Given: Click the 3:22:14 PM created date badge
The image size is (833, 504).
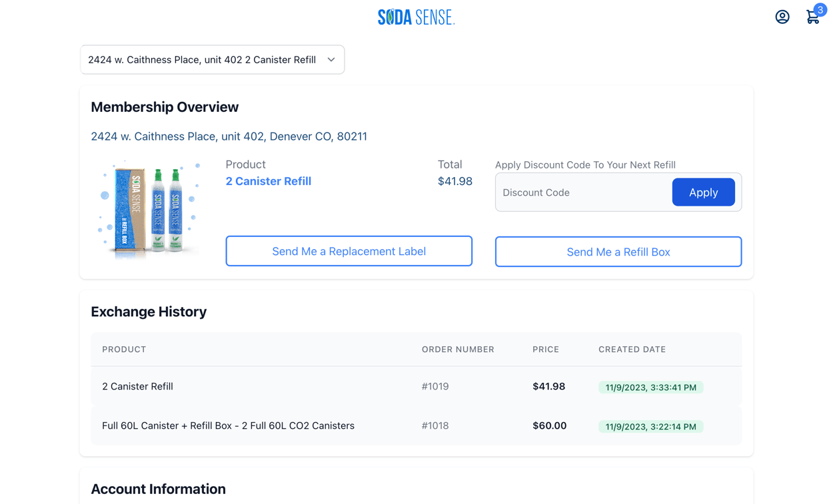Looking at the screenshot, I should click(x=650, y=427).
